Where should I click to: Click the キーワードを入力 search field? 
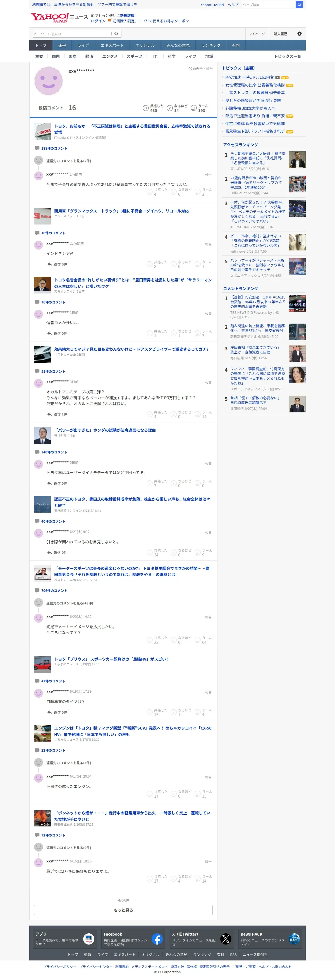click(x=72, y=34)
